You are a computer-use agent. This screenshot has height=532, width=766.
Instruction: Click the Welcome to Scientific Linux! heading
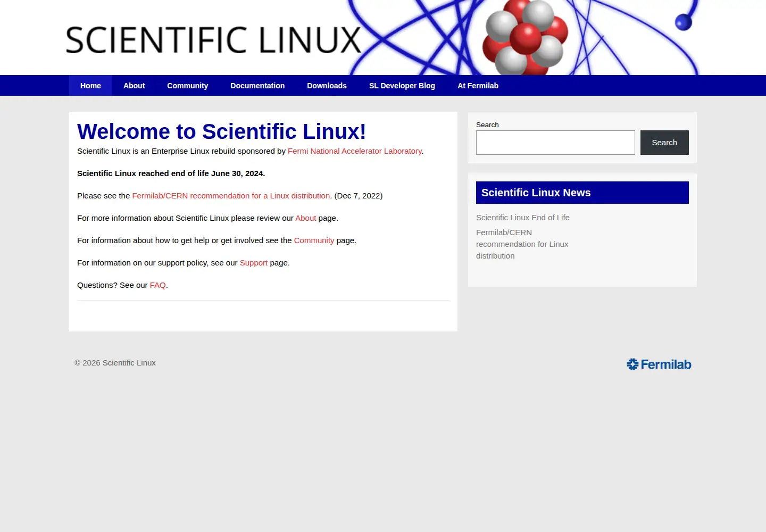(x=221, y=131)
